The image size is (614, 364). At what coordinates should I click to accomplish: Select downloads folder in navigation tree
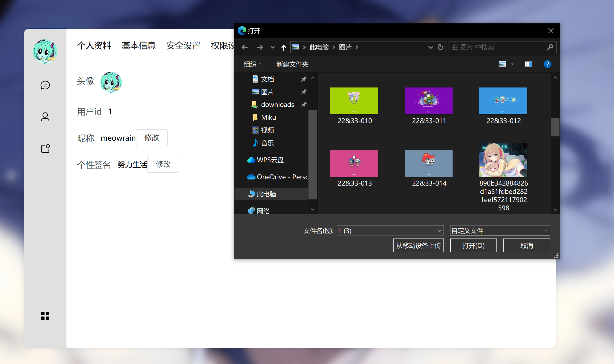(x=277, y=104)
